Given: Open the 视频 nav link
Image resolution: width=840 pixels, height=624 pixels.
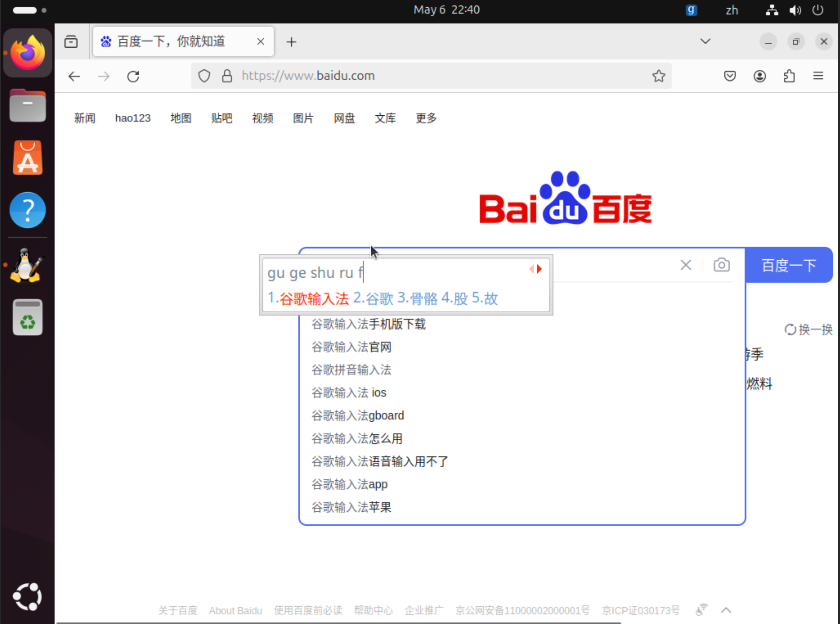Looking at the screenshot, I should (x=263, y=118).
